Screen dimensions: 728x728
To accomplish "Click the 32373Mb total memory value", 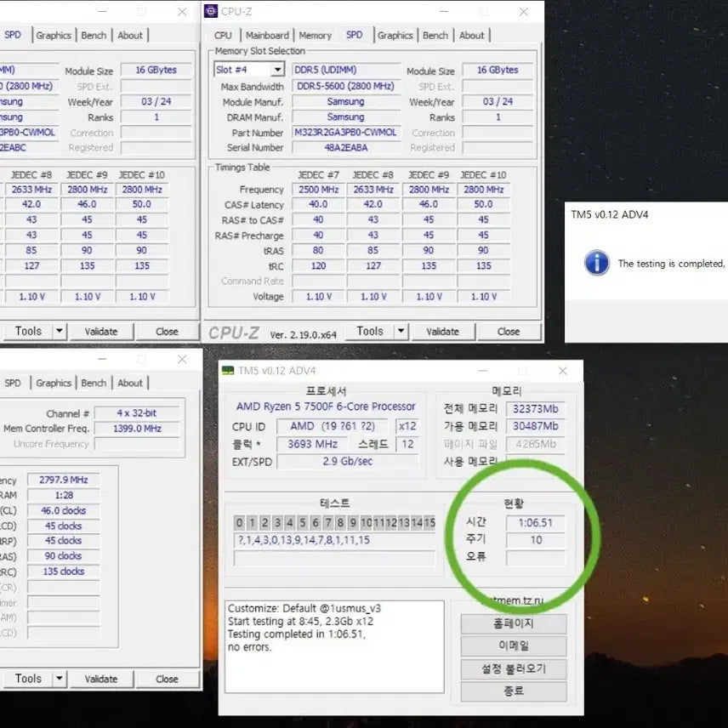I will (535, 409).
